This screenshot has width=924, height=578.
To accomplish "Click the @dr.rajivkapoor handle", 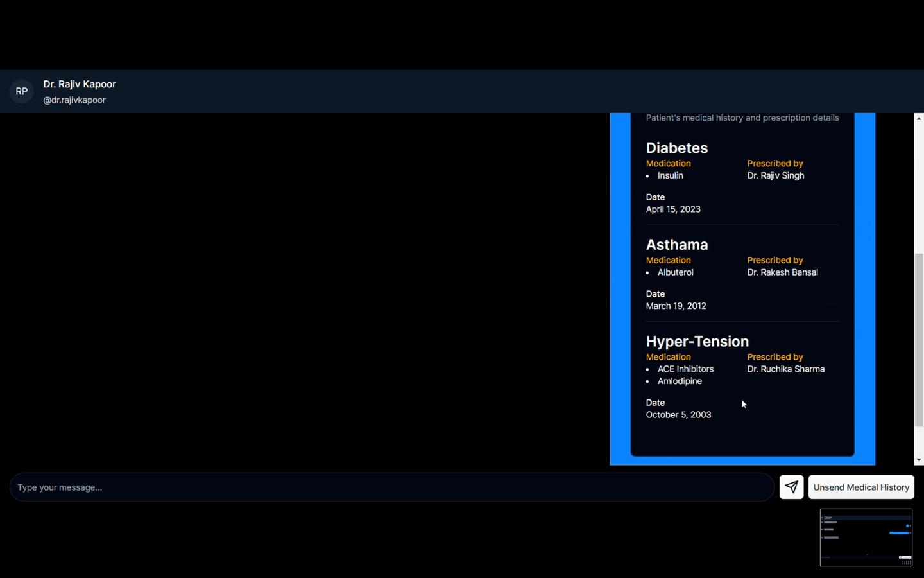I will pos(74,100).
